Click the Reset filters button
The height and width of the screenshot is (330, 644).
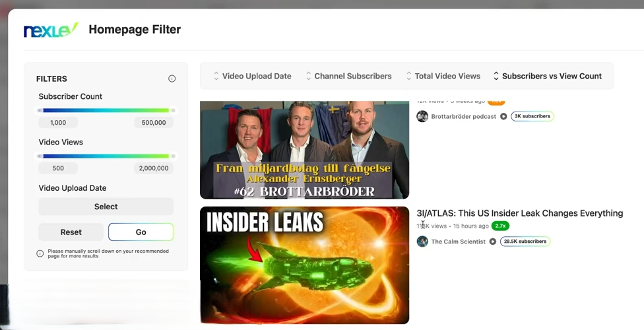(x=71, y=232)
